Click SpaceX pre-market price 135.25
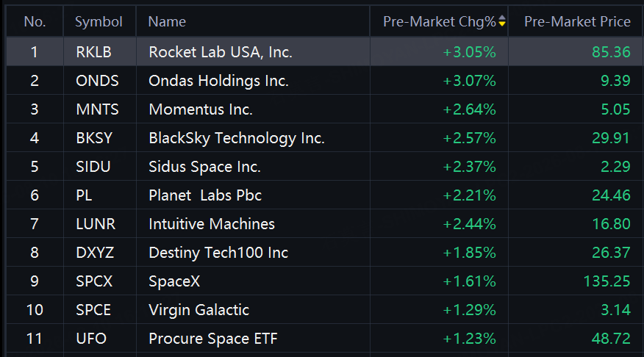Screen dimensions: 644x357 607,281
